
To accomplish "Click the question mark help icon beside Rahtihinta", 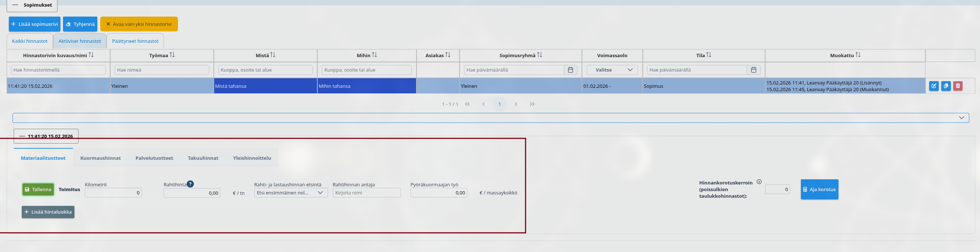I will pyautogui.click(x=190, y=184).
